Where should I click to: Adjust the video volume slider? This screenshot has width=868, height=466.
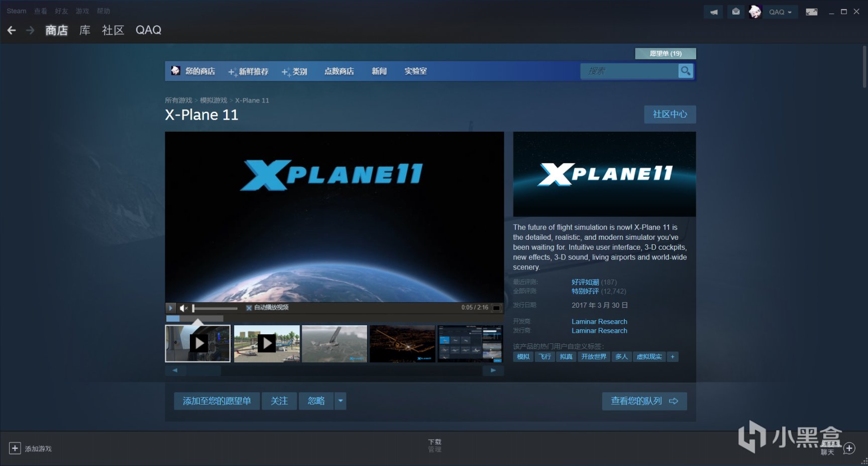click(215, 308)
